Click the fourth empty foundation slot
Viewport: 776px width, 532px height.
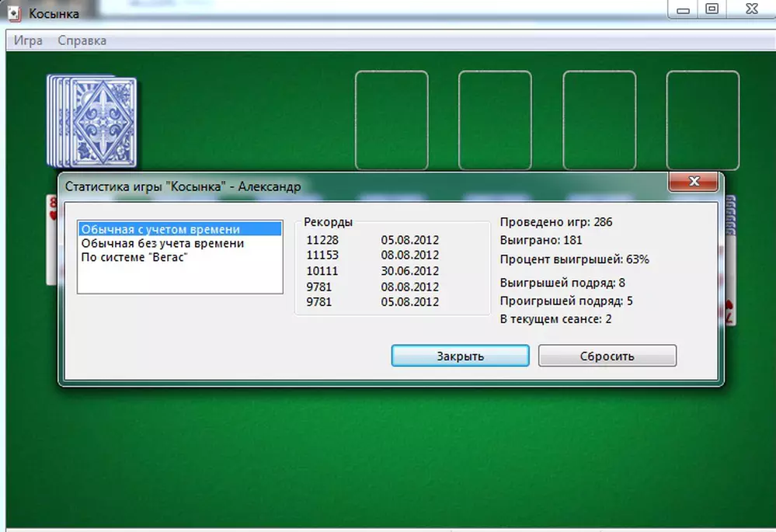pos(702,120)
